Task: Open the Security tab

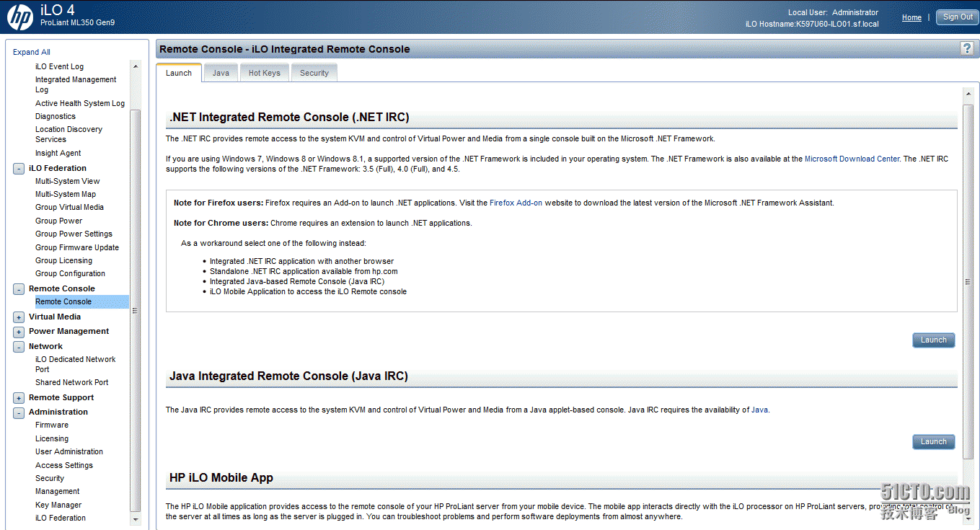Action: click(x=314, y=73)
